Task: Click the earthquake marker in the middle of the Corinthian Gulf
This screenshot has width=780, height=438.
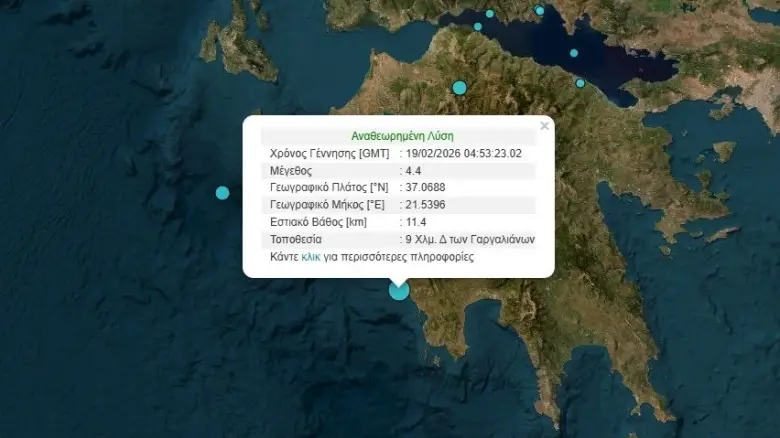Action: [574, 53]
